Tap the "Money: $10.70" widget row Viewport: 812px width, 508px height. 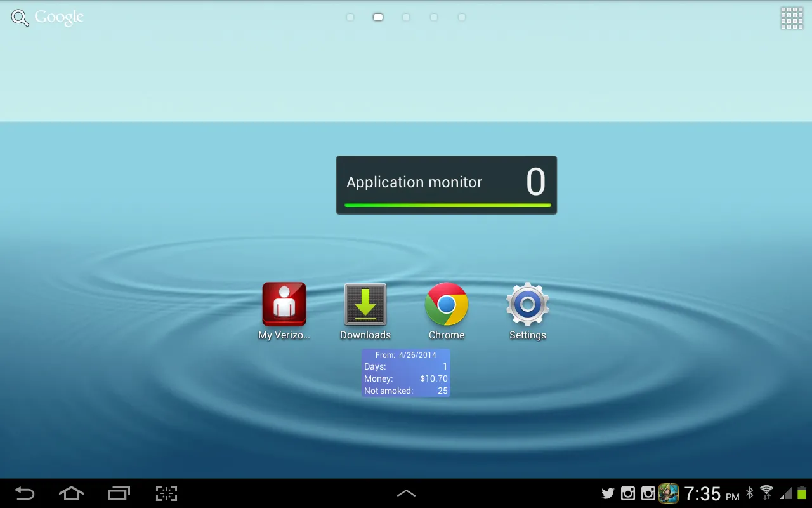coord(406,378)
